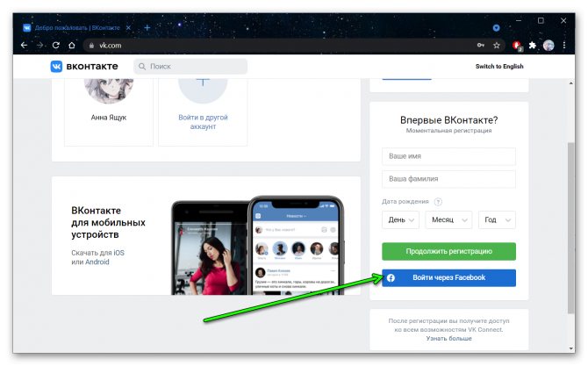Reload the vk.com page
The width and height of the screenshot is (588, 366).
pyautogui.click(x=56, y=46)
